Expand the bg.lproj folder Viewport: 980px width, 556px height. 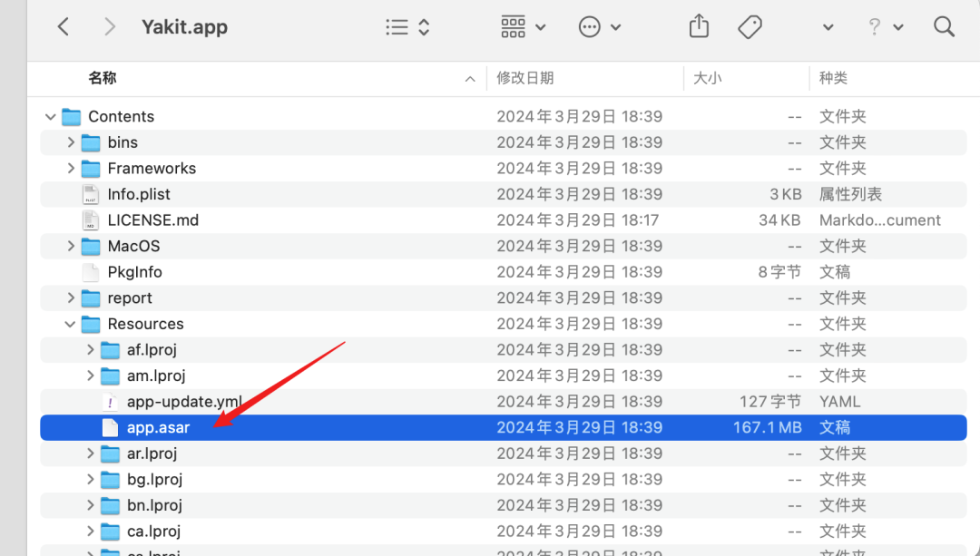click(90, 480)
